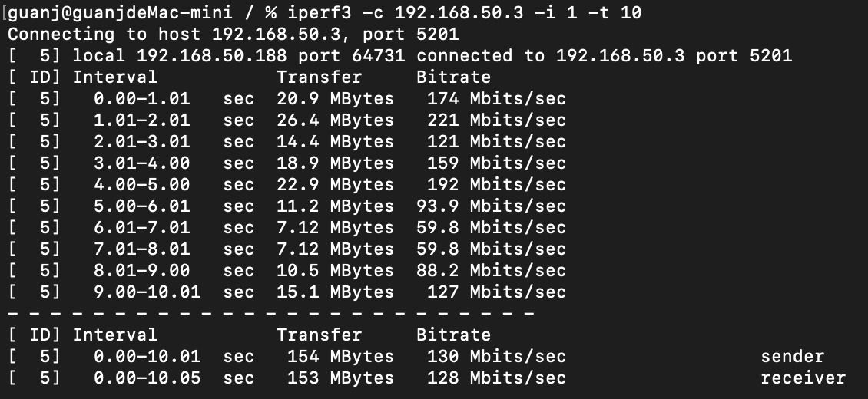Click the 128 Mbits/sec receiver bitrate
Image resolution: width=868 pixels, height=399 pixels.
496,378
